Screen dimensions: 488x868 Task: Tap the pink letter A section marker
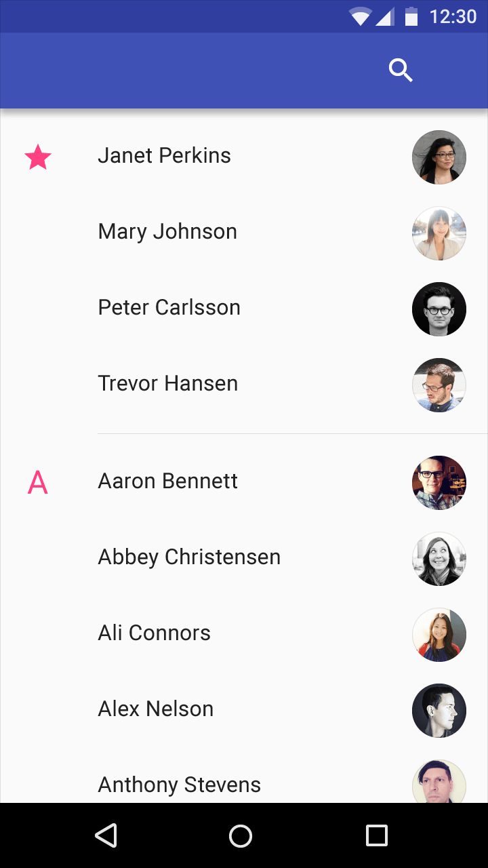coord(38,482)
